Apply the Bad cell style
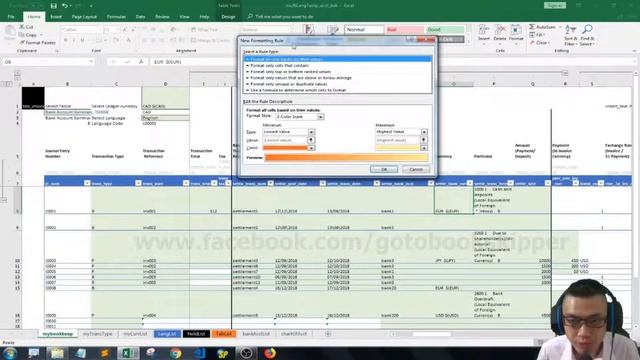This screenshot has width=640, height=360. tap(404, 29)
